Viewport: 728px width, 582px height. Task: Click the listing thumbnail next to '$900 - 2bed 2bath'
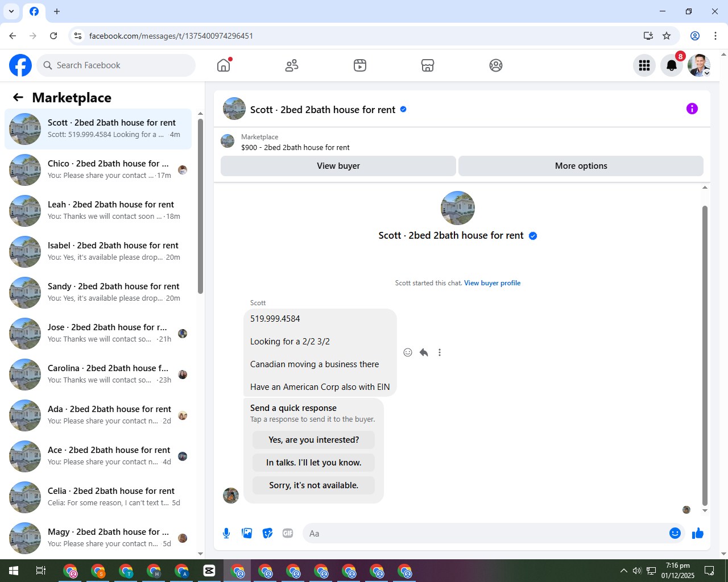(x=227, y=141)
